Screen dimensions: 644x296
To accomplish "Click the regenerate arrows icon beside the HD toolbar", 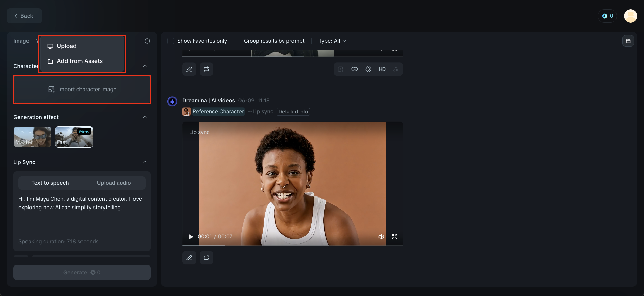I will (x=206, y=69).
